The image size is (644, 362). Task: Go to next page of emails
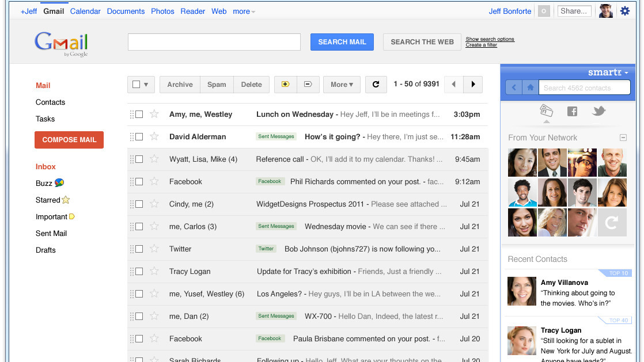[x=473, y=85]
